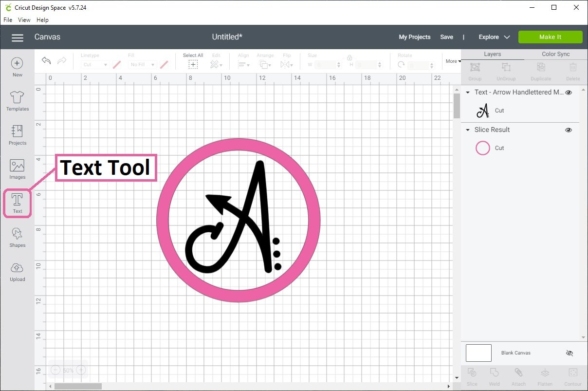588x391 pixels.
Task: Collapse the Slice Result group
Action: tap(468, 130)
